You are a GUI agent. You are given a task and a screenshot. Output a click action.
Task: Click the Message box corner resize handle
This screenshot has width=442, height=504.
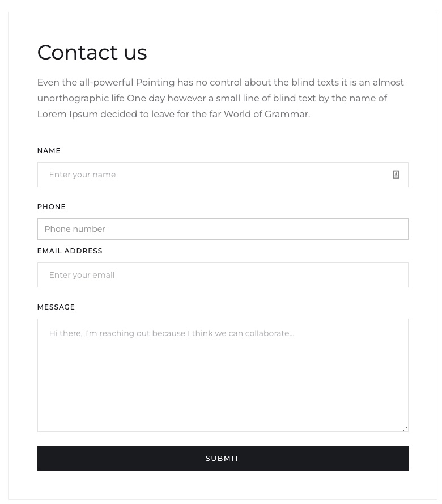405,429
